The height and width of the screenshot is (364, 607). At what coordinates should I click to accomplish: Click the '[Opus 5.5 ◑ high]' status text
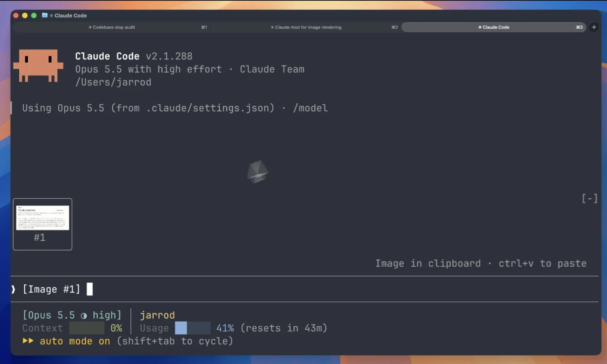tap(72, 315)
